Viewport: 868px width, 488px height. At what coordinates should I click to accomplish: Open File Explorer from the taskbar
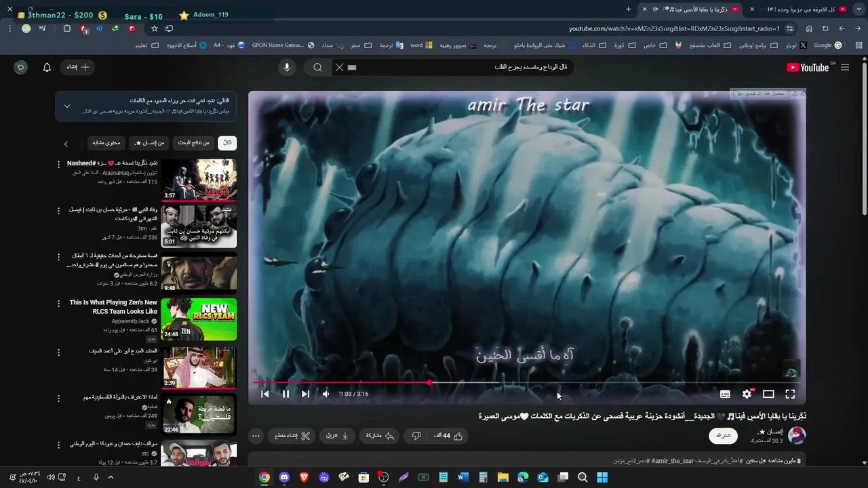coord(503,477)
